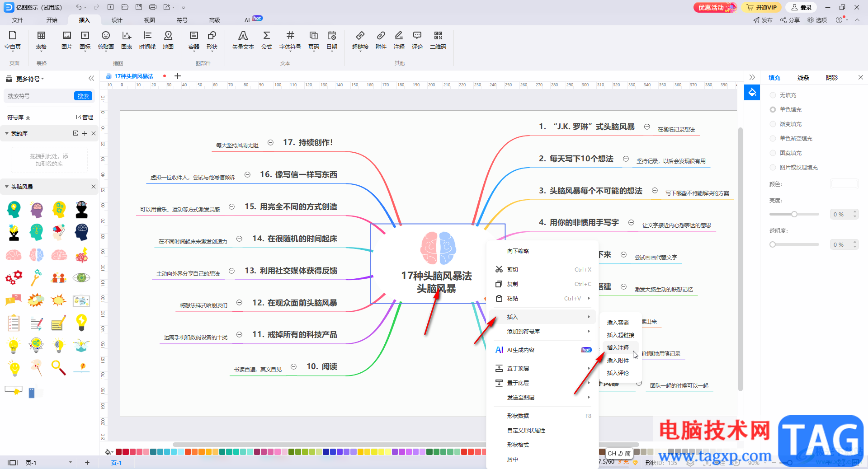Choose 渐变填充 gradient fill
Viewport: 868px width, 469px height.
click(x=786, y=124)
